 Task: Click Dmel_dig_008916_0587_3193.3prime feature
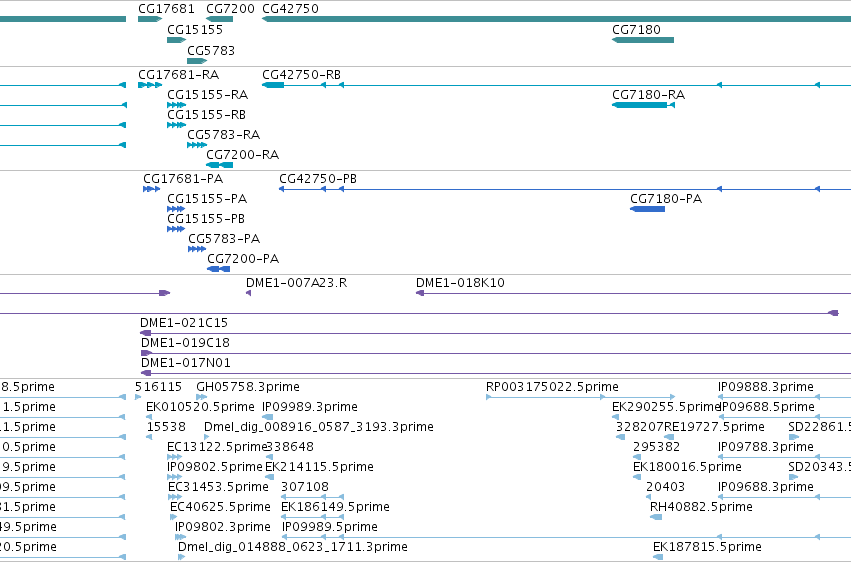click(207, 437)
